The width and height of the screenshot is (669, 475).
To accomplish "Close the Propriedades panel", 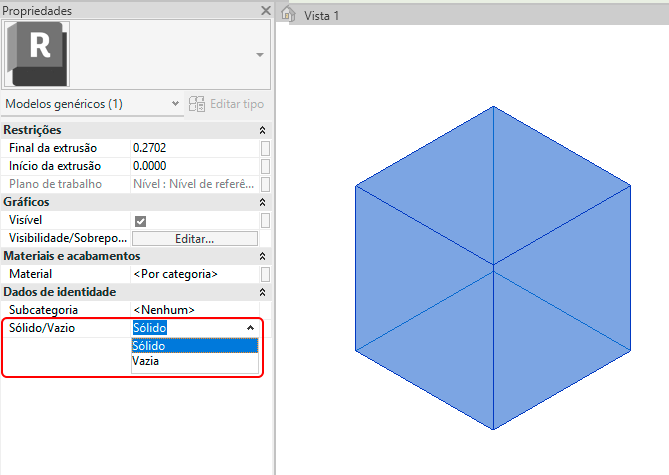I will pos(265,10).
